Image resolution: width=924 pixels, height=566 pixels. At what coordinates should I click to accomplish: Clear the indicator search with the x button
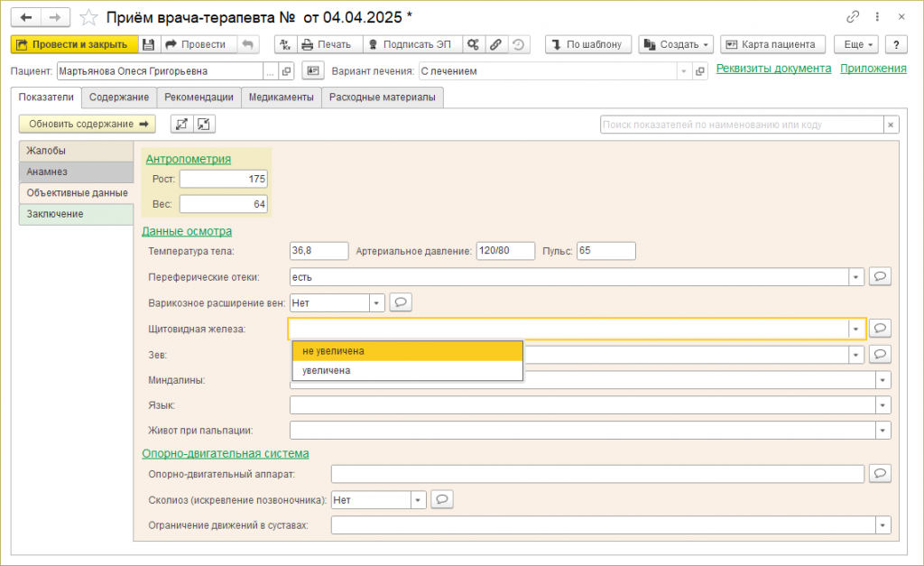click(891, 125)
